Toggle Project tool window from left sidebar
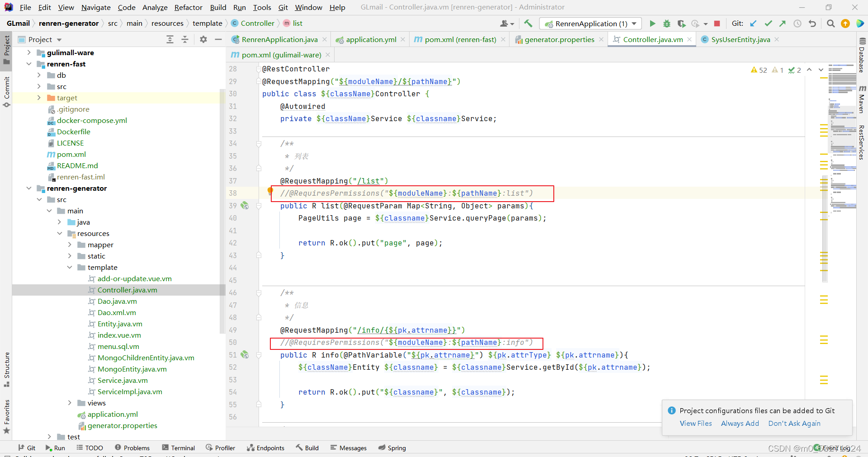 click(x=6, y=51)
